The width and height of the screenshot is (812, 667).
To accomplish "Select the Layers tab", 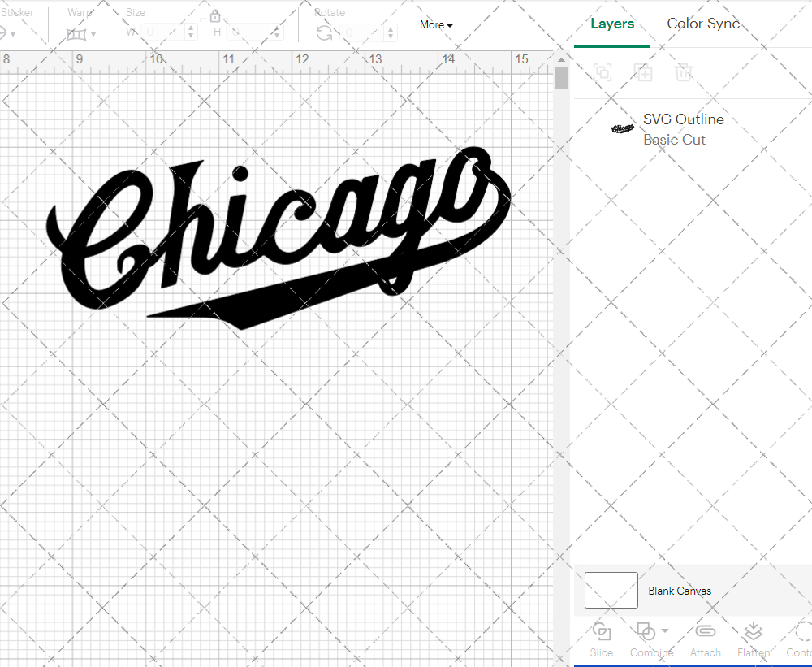I will 612,24.
